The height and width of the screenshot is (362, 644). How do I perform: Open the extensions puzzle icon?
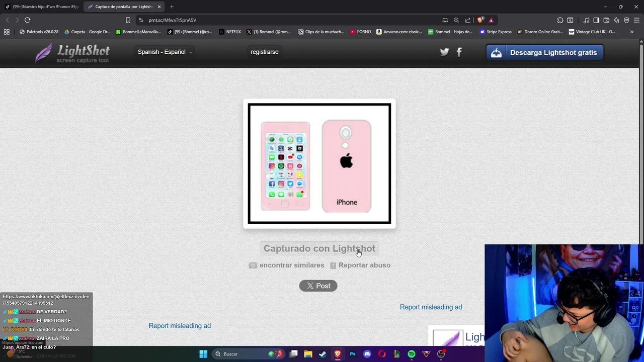pyautogui.click(x=560, y=20)
